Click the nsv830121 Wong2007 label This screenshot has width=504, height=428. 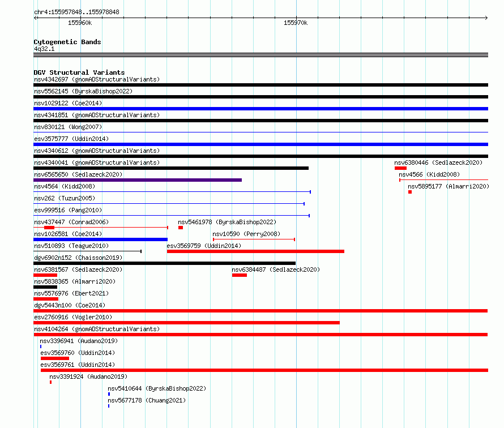coord(68,127)
